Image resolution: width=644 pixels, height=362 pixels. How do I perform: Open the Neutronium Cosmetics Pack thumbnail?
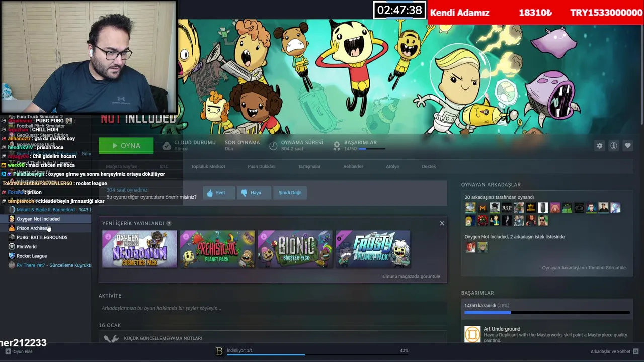139,249
